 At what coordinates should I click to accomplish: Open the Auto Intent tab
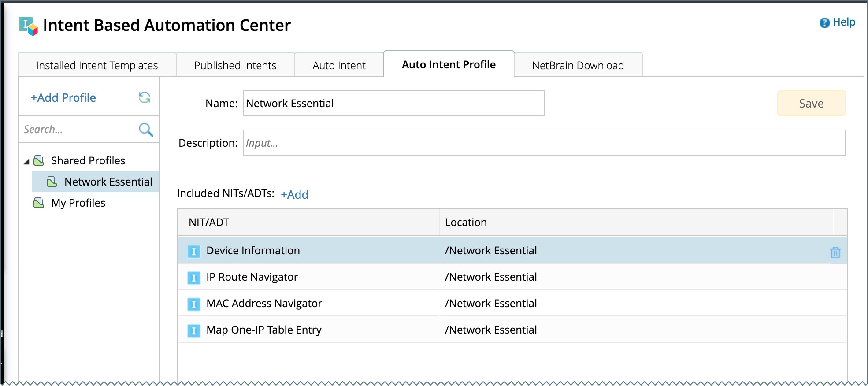pos(339,65)
